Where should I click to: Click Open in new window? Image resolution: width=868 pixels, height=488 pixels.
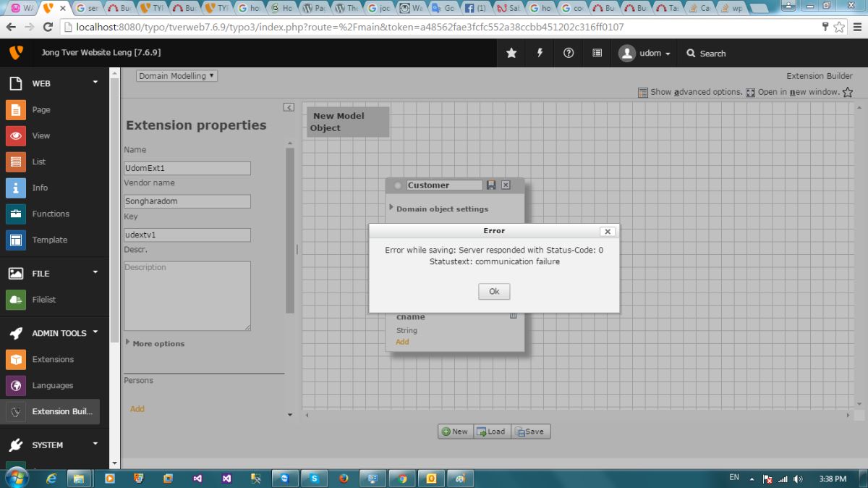coord(793,92)
